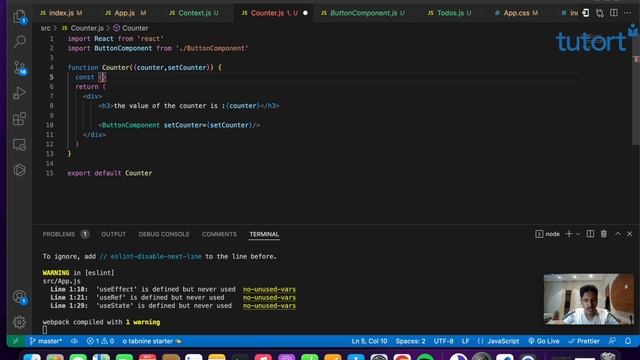This screenshot has width=640, height=360.
Task: Open the editor More Actions ellipsis
Action: pos(627,13)
